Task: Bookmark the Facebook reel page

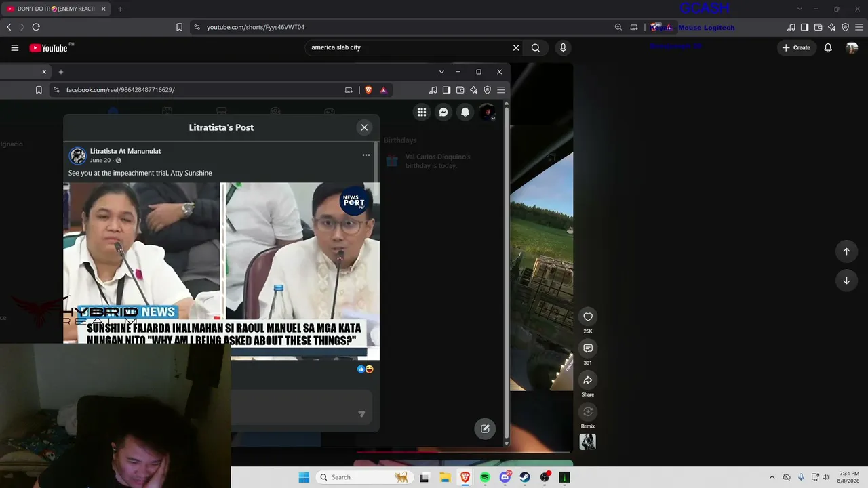Action: 39,90
